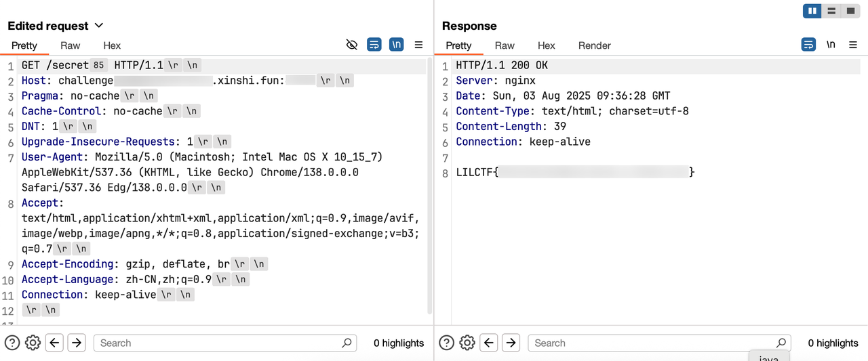Go to previous match in request search
The image size is (868, 361).
click(55, 343)
